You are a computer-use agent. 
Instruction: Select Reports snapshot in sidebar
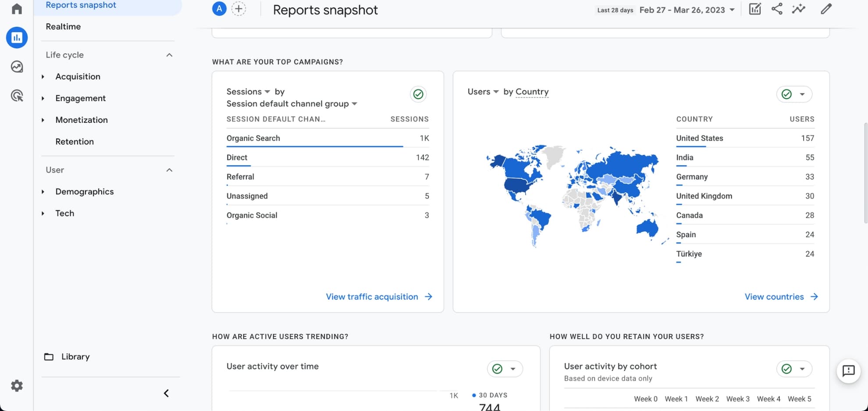pos(81,5)
